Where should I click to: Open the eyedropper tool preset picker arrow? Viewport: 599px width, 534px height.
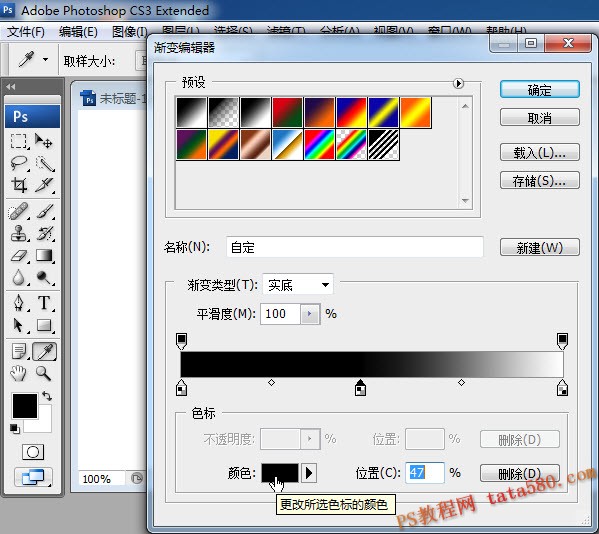click(45, 59)
